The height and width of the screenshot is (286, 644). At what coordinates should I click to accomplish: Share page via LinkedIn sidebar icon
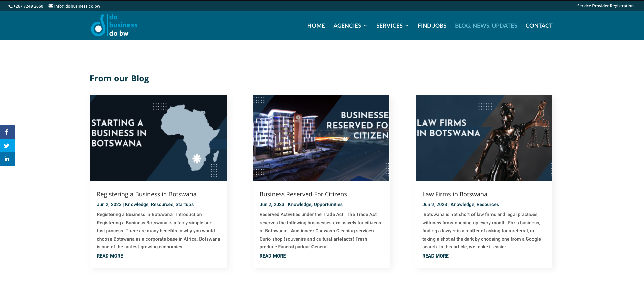click(7, 159)
